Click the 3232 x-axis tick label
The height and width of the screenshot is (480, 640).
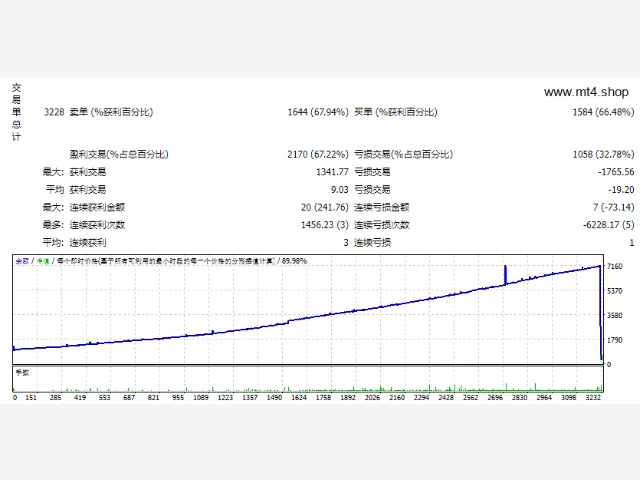pyautogui.click(x=593, y=397)
